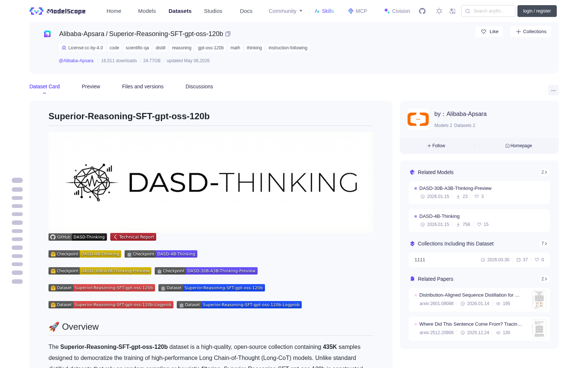Switch language with the translate icon

(453, 11)
